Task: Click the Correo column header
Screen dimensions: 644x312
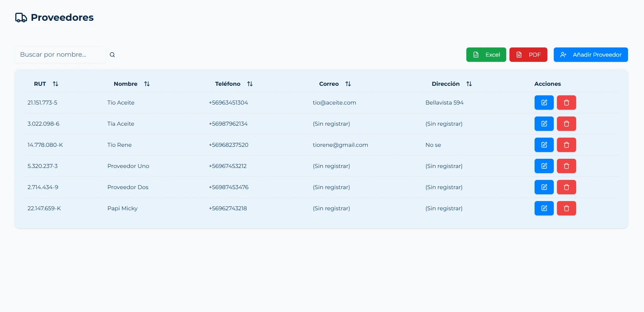Action: coord(329,84)
